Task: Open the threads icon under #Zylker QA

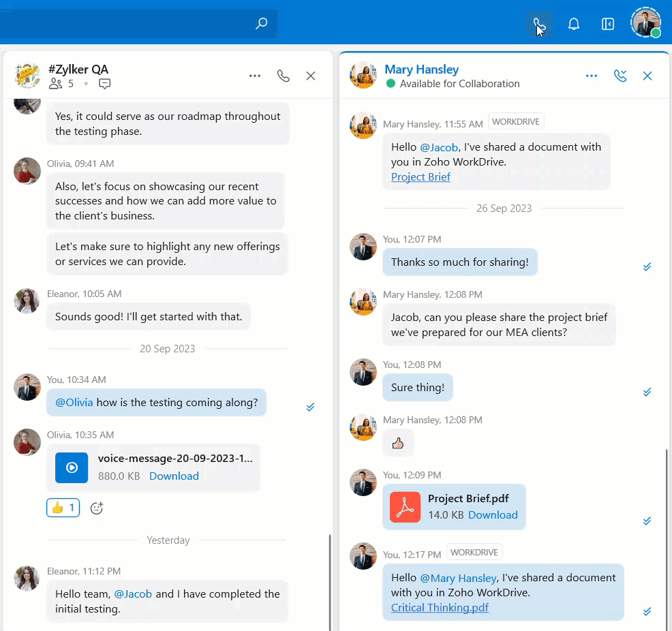Action: (x=104, y=84)
